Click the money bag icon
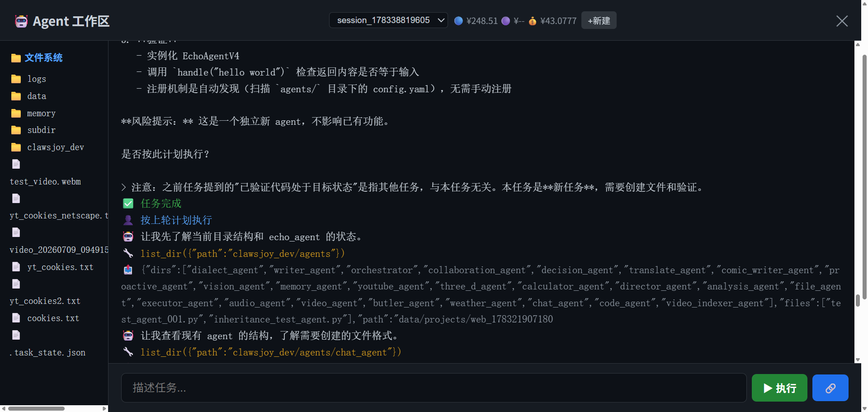The image size is (868, 412). (533, 21)
